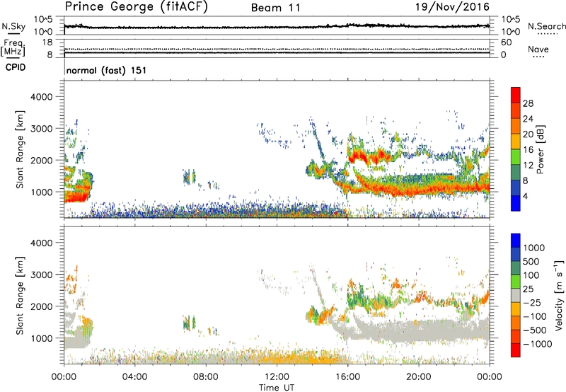Click the '500' value on the velocity scale
The image size is (566, 392).
click(x=531, y=262)
